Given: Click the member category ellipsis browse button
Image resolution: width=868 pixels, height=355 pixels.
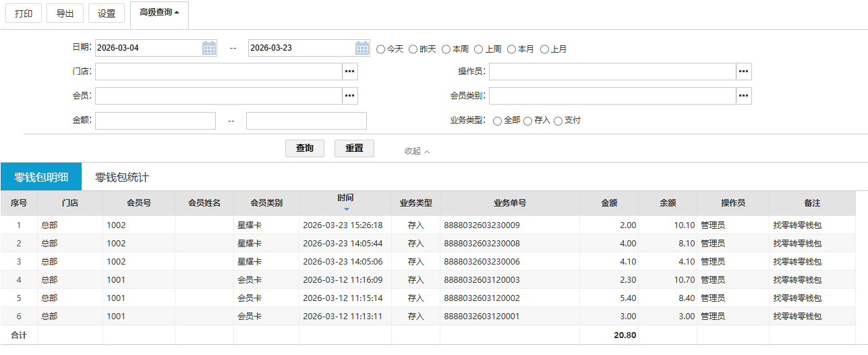Looking at the screenshot, I should point(743,96).
